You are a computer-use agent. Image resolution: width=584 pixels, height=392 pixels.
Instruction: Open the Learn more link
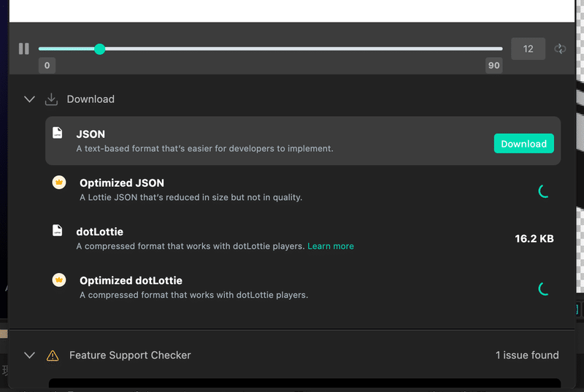331,246
